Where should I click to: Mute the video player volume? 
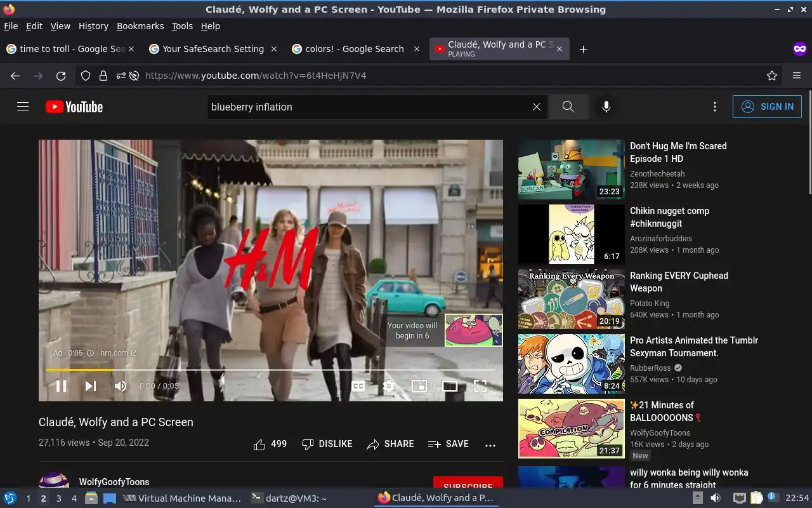pyautogui.click(x=121, y=385)
